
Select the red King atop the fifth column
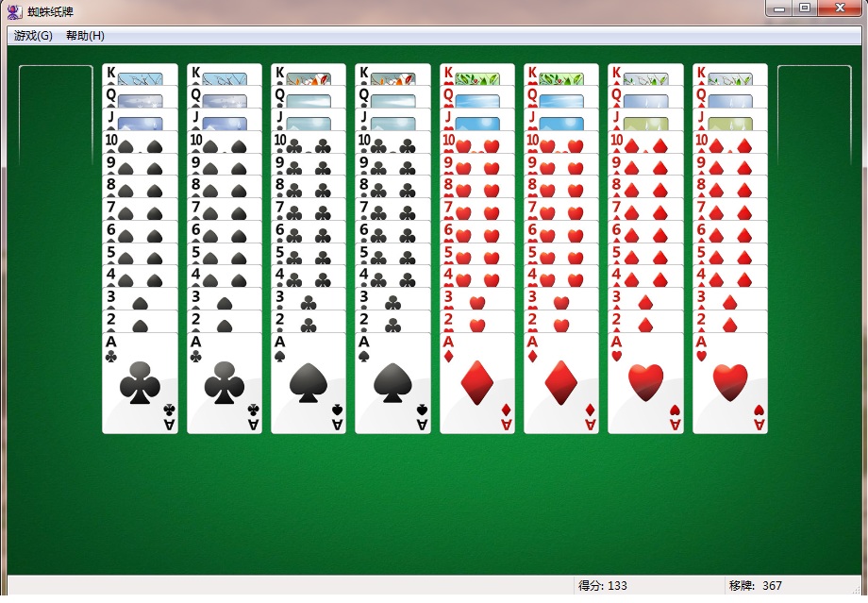pyautogui.click(x=477, y=75)
